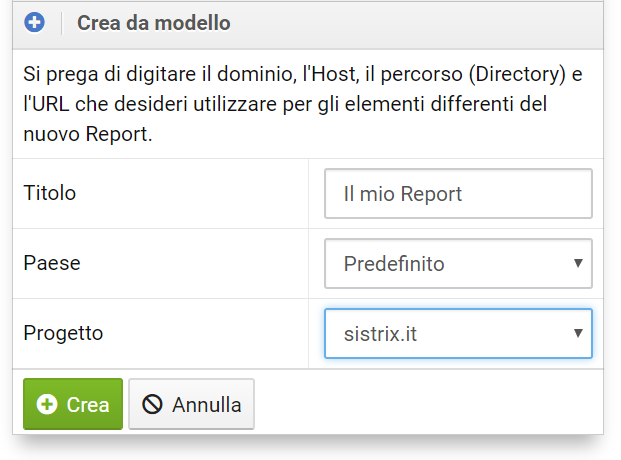Click the empty header bar right of the title
The height and width of the screenshot is (460, 621).
[420, 23]
